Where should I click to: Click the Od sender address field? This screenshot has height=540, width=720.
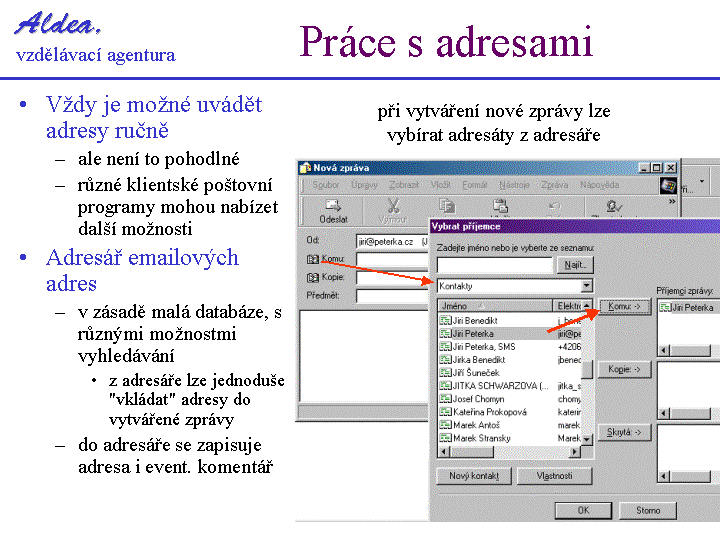point(393,242)
